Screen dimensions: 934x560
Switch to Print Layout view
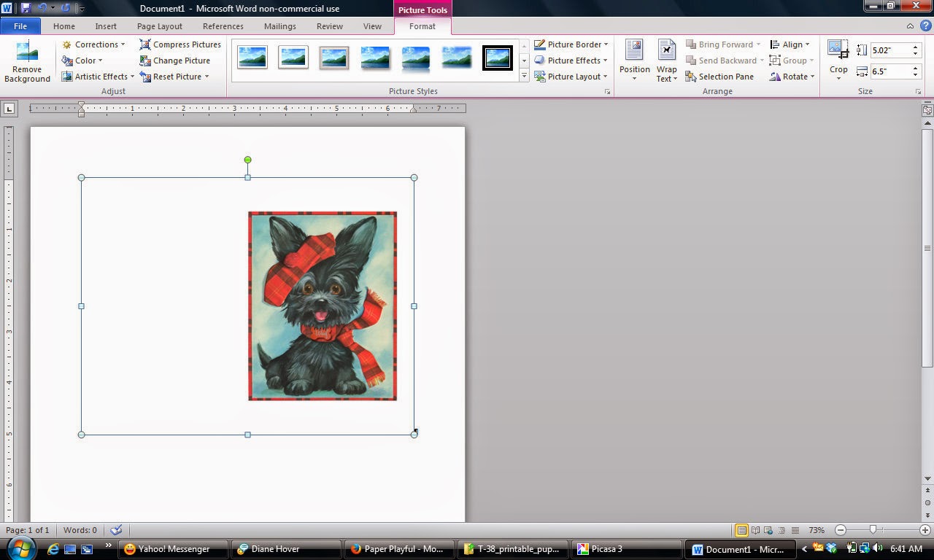pos(742,530)
